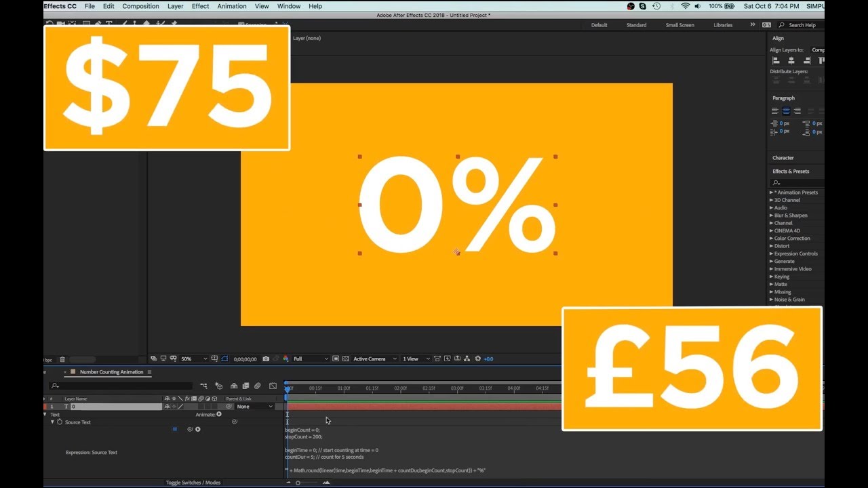Toggle expression enable equals sign
This screenshot has height=488, width=868.
tap(174, 429)
